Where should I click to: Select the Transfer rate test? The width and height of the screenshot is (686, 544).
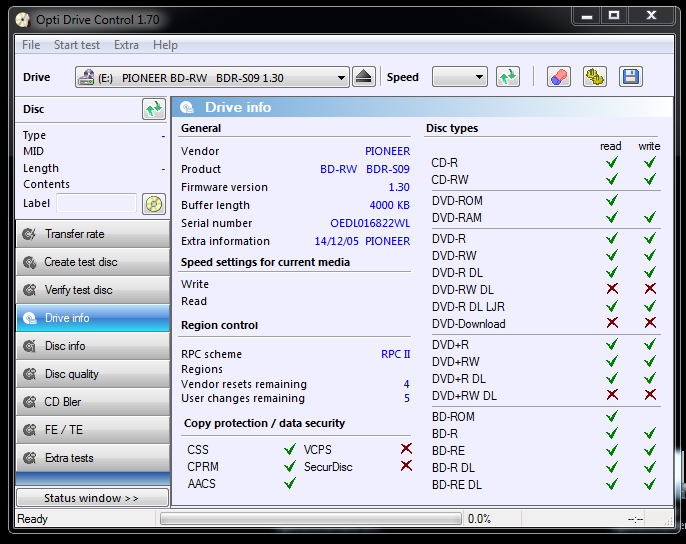(93, 234)
